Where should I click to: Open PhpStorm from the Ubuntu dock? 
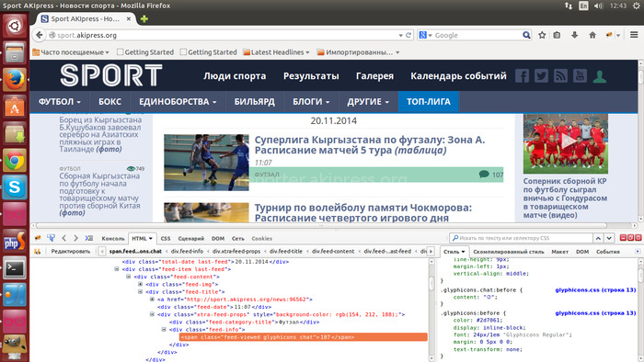[15, 242]
